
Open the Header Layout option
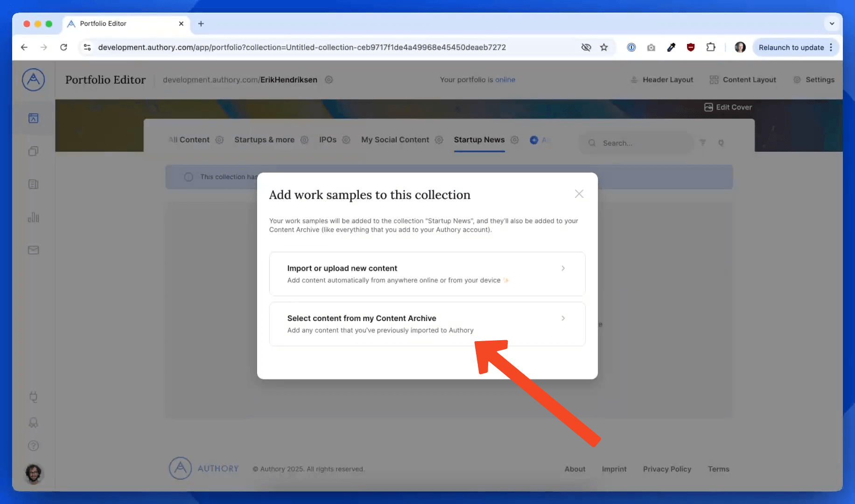tap(662, 80)
